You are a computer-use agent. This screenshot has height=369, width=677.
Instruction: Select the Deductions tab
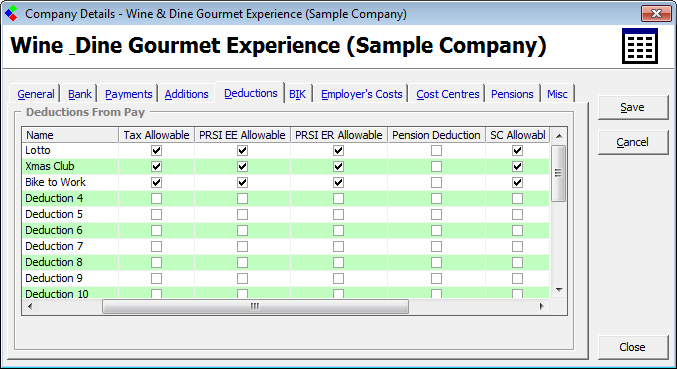(250, 93)
